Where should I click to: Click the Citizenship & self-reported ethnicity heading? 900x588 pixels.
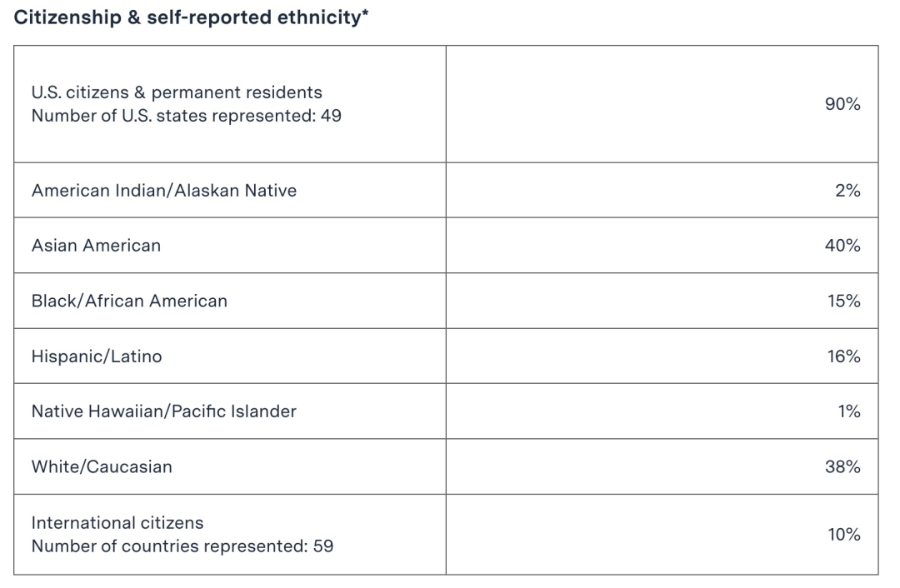click(191, 17)
